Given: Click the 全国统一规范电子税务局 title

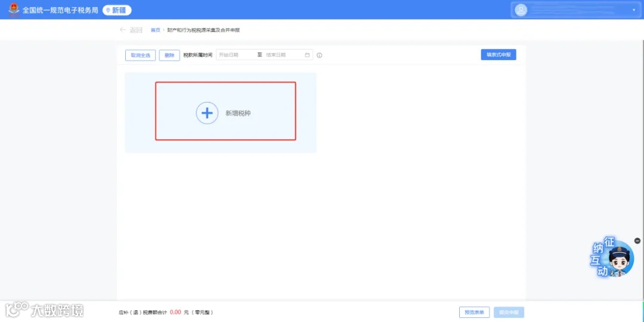Looking at the screenshot, I should [x=60, y=10].
